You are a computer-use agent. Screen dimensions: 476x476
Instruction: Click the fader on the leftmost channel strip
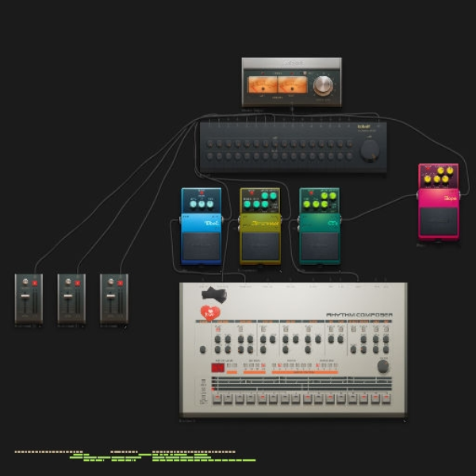point(25,296)
